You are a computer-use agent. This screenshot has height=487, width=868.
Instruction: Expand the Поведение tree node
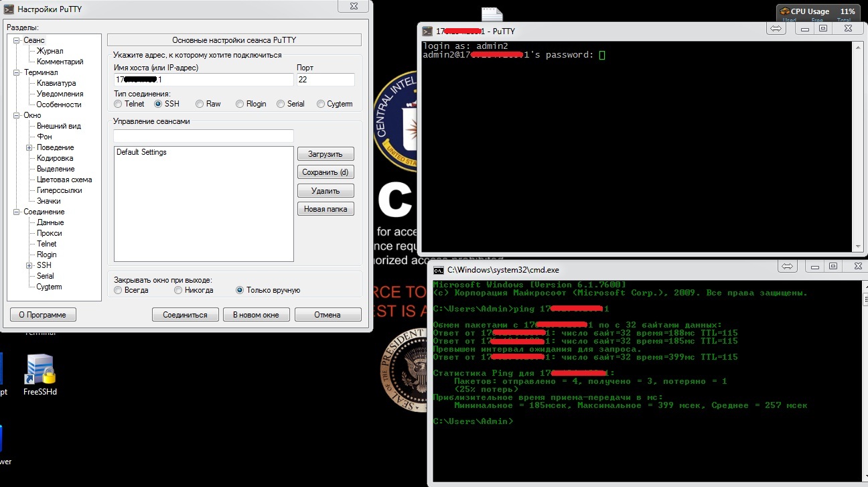(29, 147)
